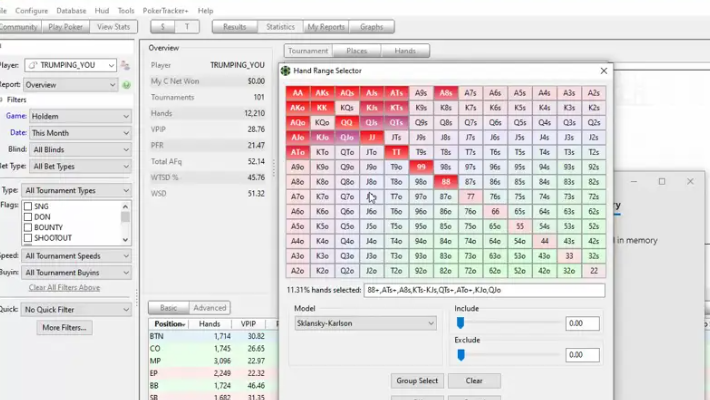Click the hands selected range text field
The image size is (710, 400).
[x=485, y=290]
